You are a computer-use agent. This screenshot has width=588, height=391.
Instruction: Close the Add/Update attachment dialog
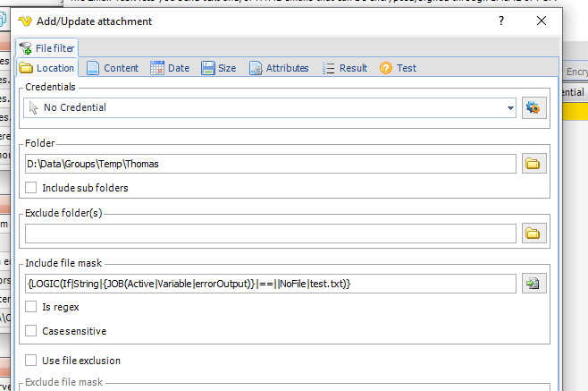[542, 20]
